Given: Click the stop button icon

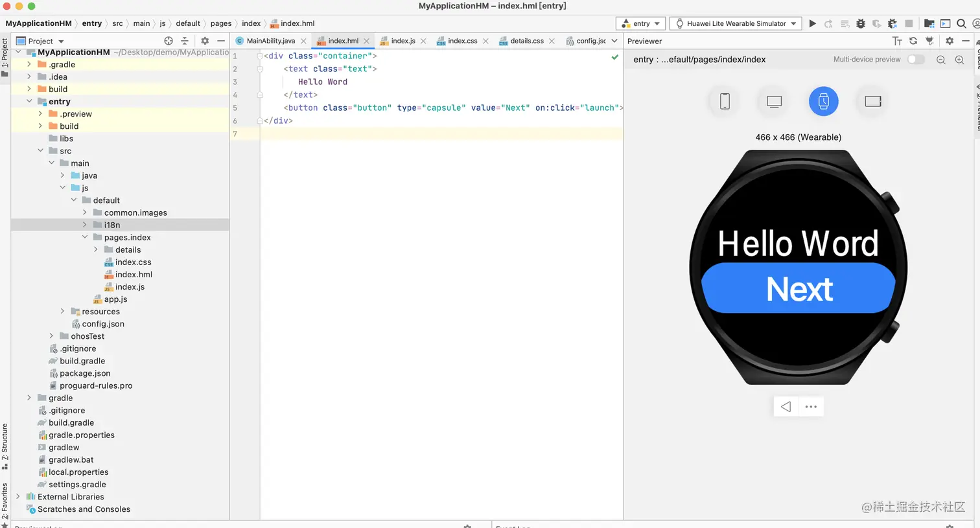Looking at the screenshot, I should [909, 23].
